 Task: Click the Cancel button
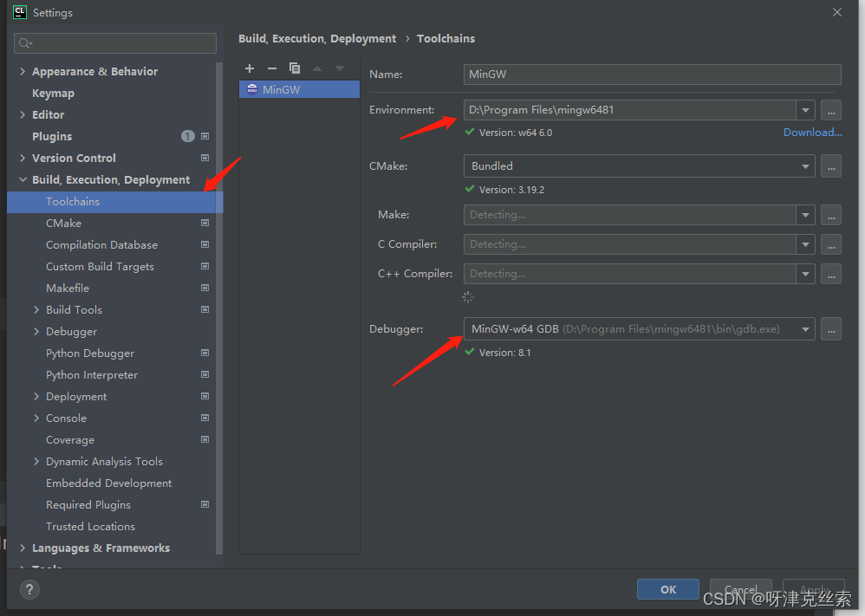[x=740, y=589]
